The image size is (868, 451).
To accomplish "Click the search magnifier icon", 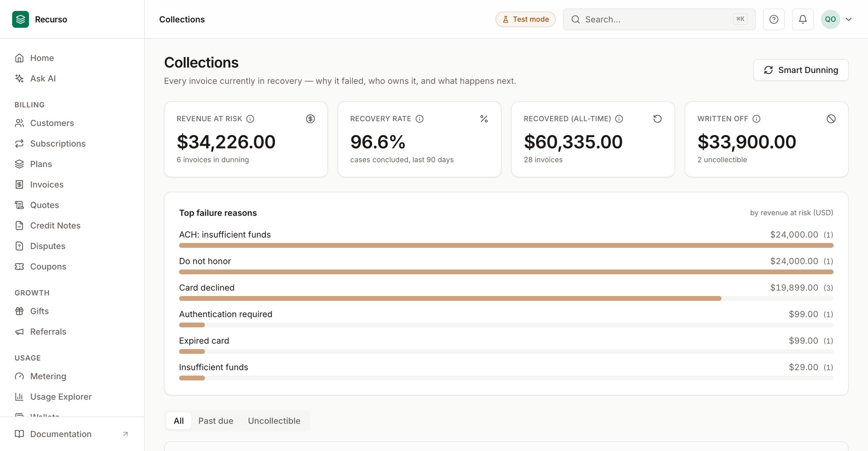I will pos(575,19).
